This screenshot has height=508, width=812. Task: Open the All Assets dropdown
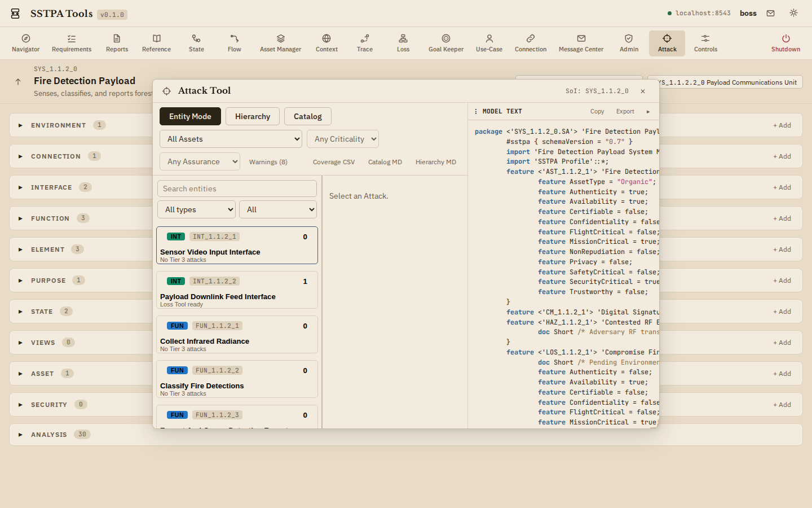click(x=231, y=139)
